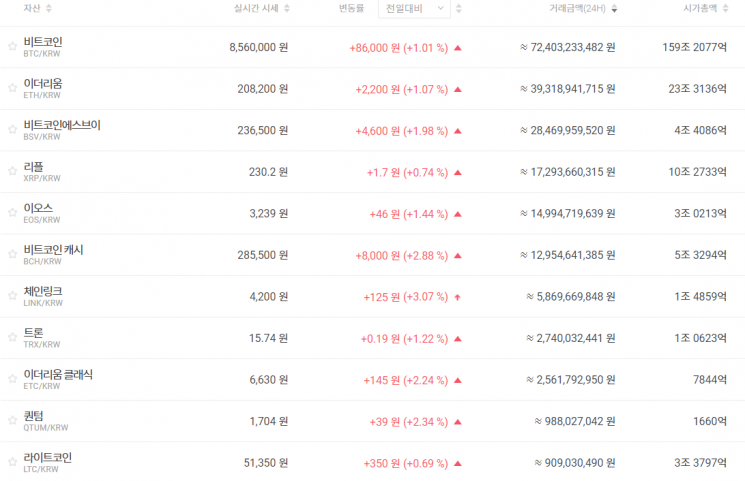The height and width of the screenshot is (481, 745).
Task: Click the 4,200 원 price
Action: tap(269, 297)
